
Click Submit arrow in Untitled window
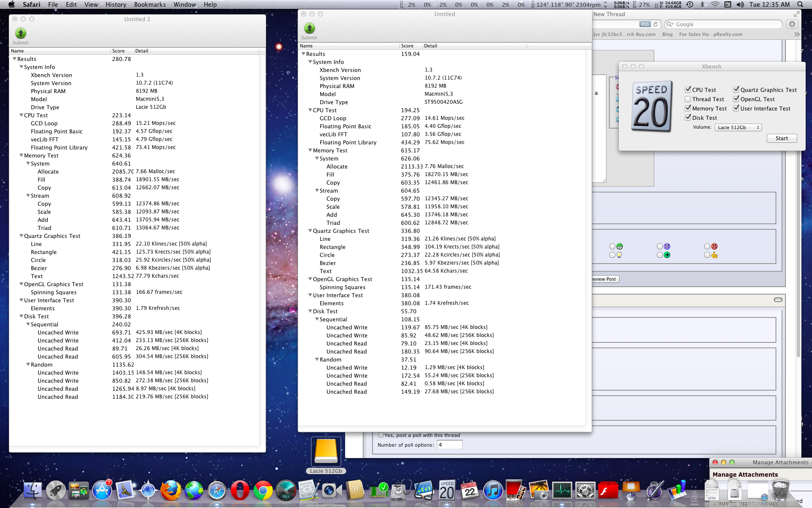click(x=309, y=28)
